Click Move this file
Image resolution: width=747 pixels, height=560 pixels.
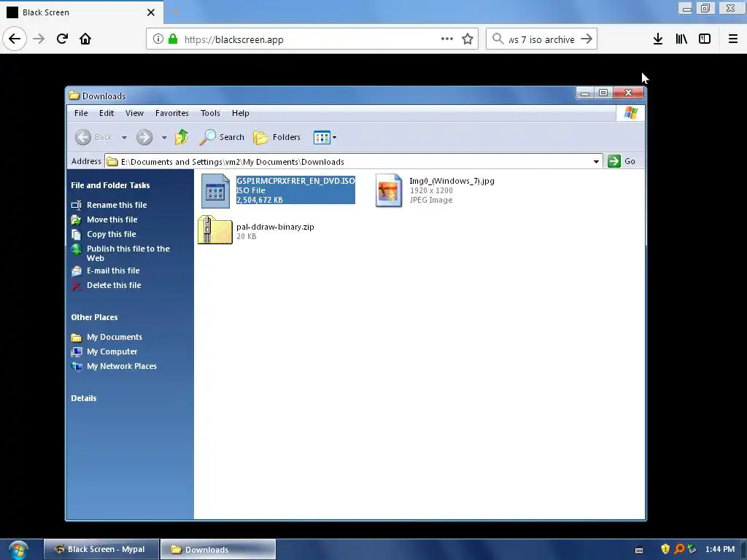click(112, 219)
